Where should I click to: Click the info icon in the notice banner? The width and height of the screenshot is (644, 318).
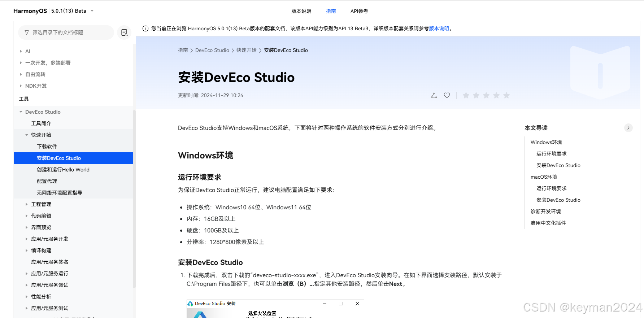pyautogui.click(x=145, y=29)
